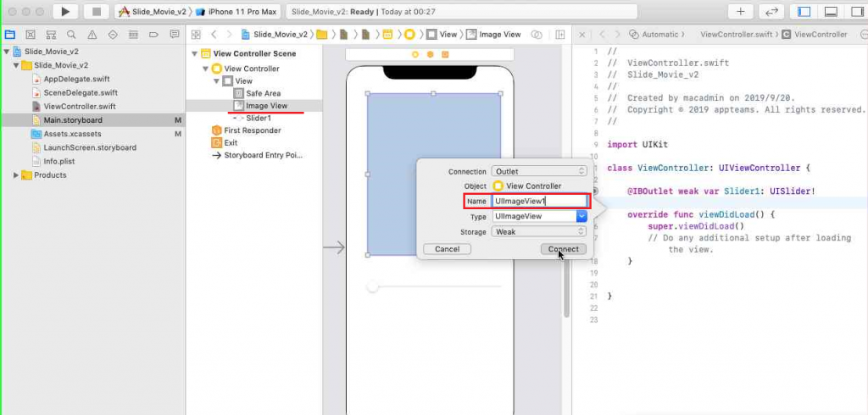Close the assistant editor pane
Screen dimensions: 868x415
pyautogui.click(x=581, y=35)
